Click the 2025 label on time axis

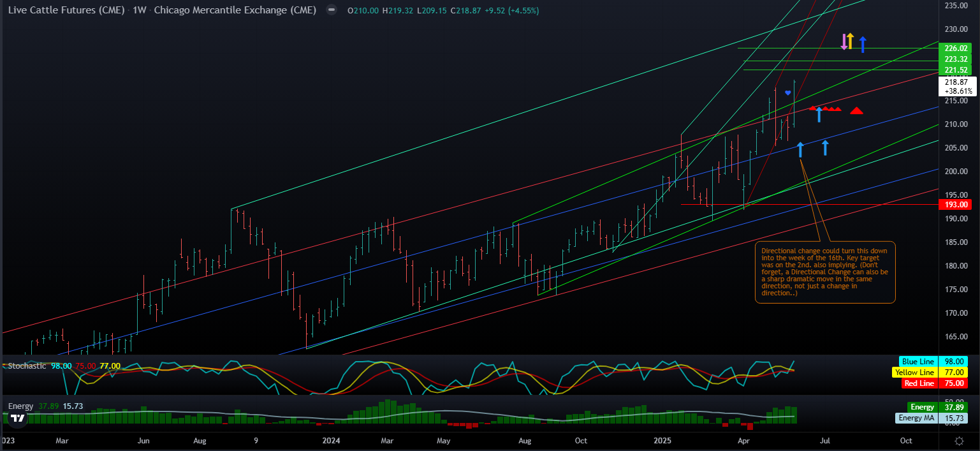(663, 441)
